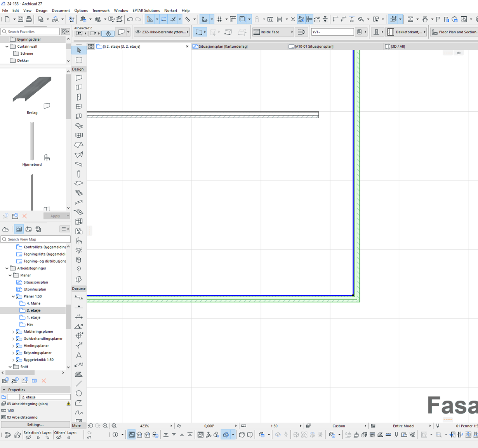Select the Marquee tool
Screen dimensions: 478x448
click(x=79, y=60)
